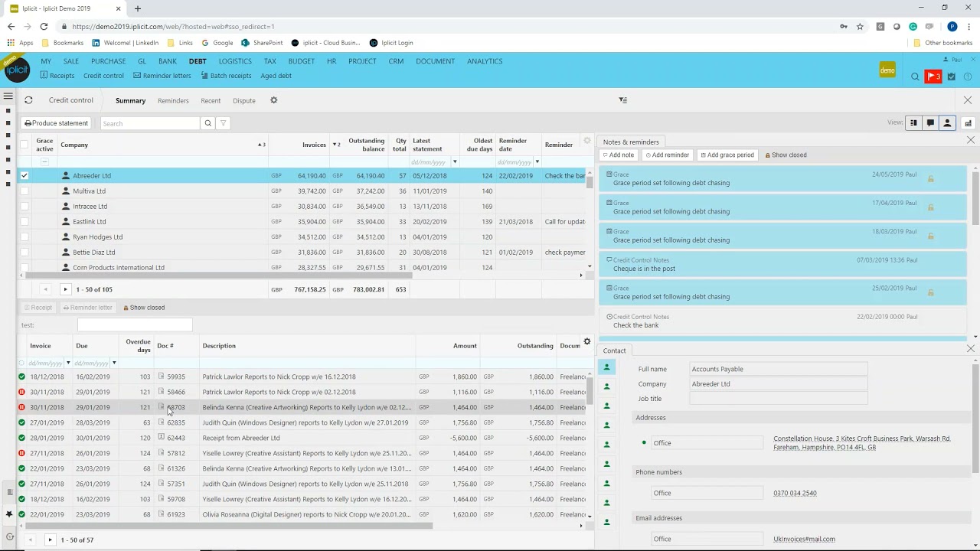Viewport: 980px width, 551px height.
Task: Click the Add note button
Action: [x=619, y=155]
